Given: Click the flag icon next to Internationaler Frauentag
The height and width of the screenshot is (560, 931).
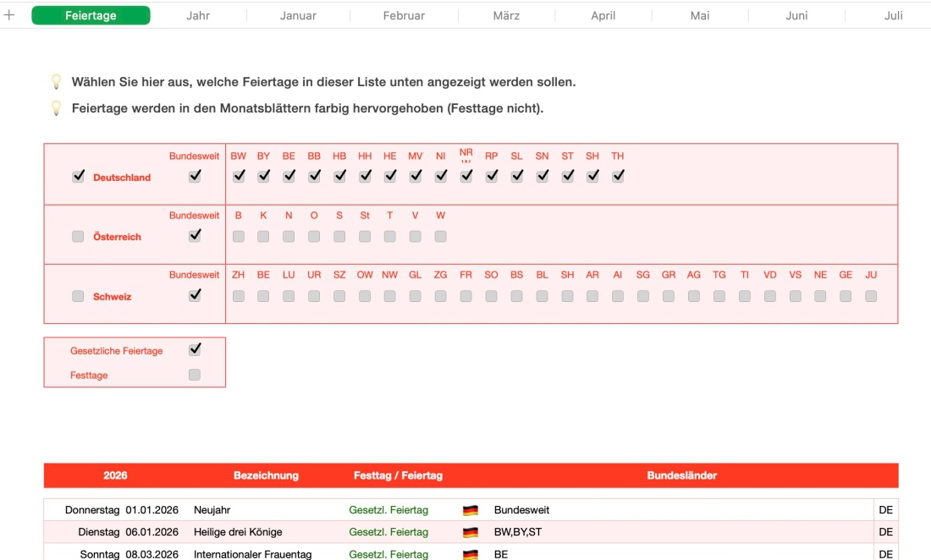Looking at the screenshot, I should pyautogui.click(x=471, y=554).
